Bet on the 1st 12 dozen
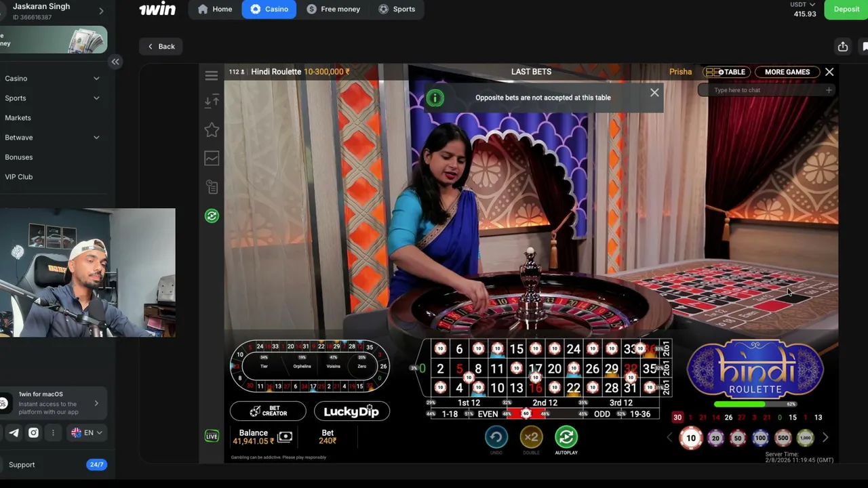 (469, 403)
